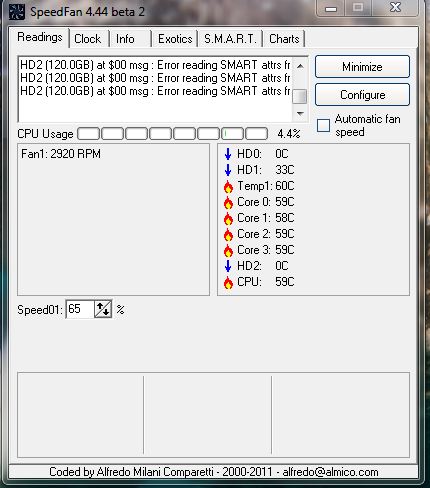Click the Core 0: 59C reading
The image size is (430, 488).
click(x=266, y=202)
